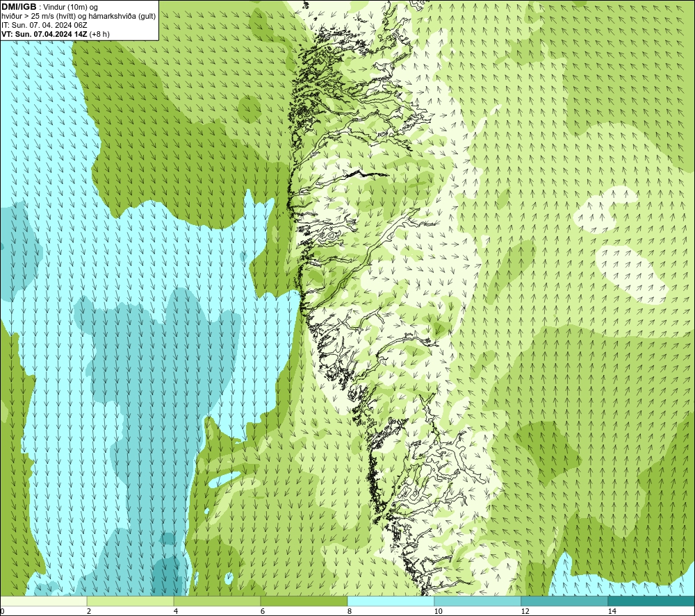Click the teal 10–12 m/s legend swatch

[478, 601]
